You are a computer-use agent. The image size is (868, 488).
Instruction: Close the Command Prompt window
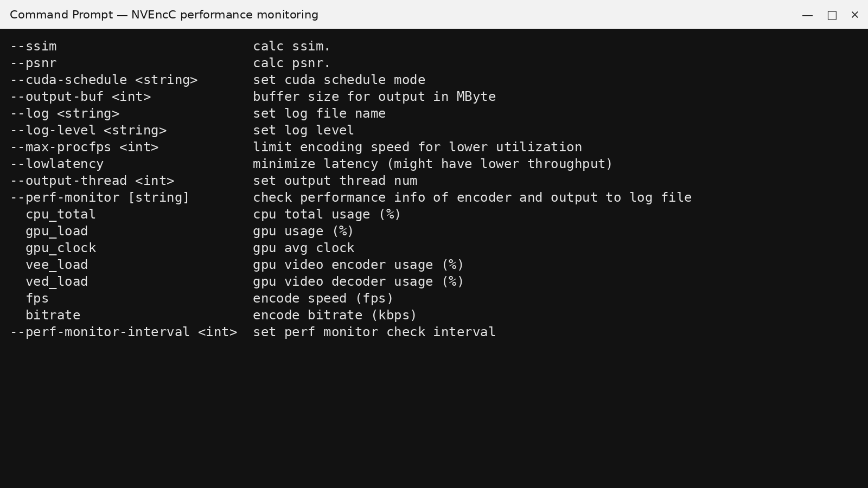coord(855,15)
